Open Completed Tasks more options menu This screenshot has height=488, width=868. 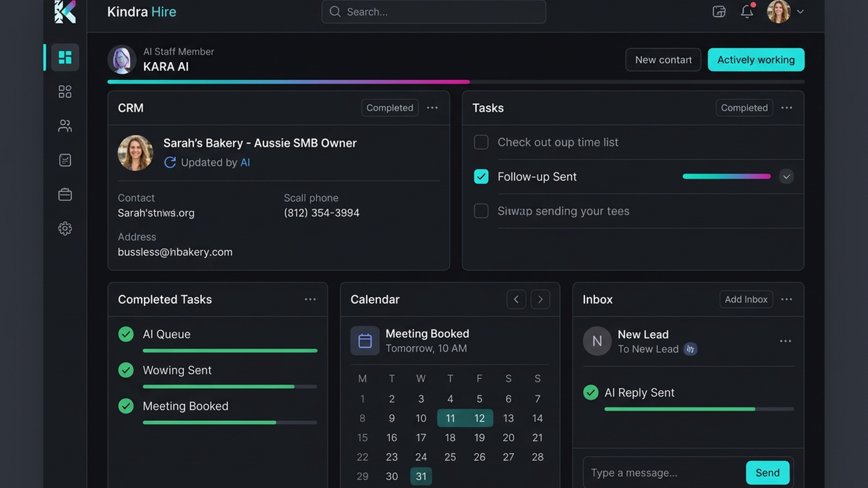click(310, 299)
